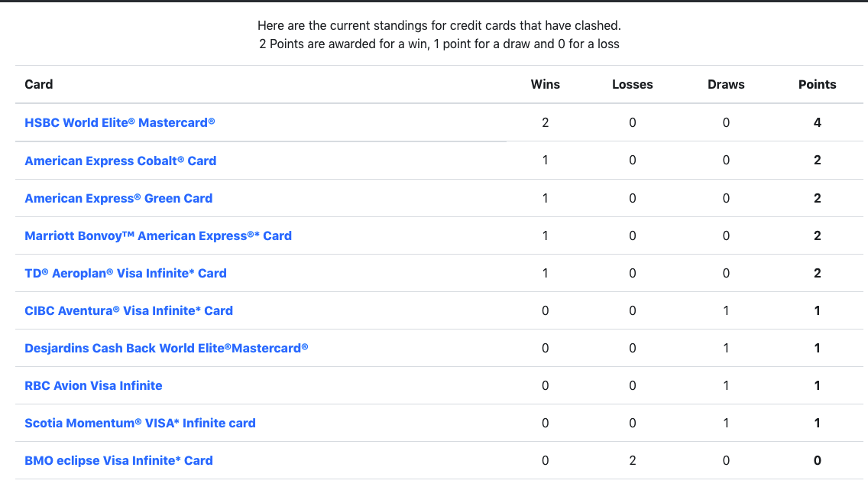868x487 pixels.
Task: Open Marriott Bonvoy American Express Card link
Action: click(157, 235)
